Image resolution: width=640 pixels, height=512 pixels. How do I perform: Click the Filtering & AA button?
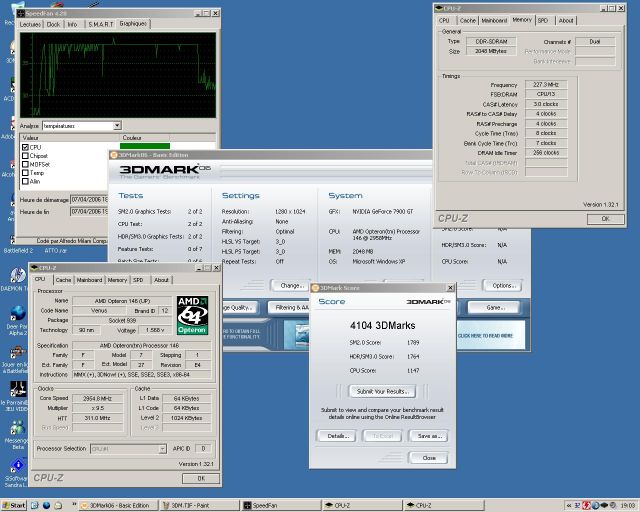[291, 307]
